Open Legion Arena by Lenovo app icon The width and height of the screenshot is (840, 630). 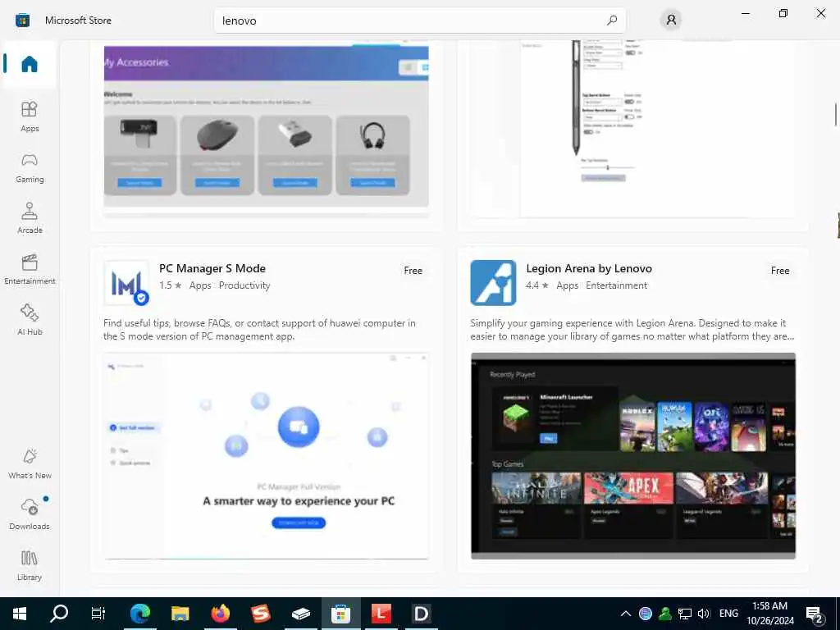pyautogui.click(x=493, y=283)
